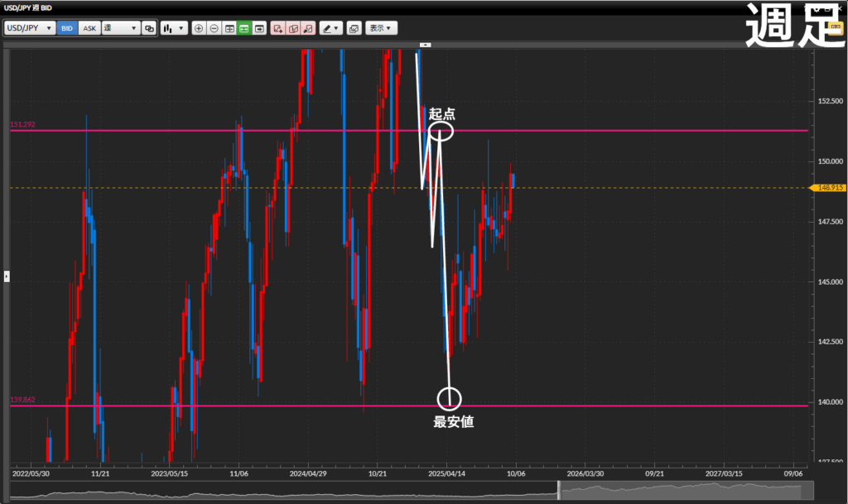Click the 142.500 price axis label

pos(830,342)
